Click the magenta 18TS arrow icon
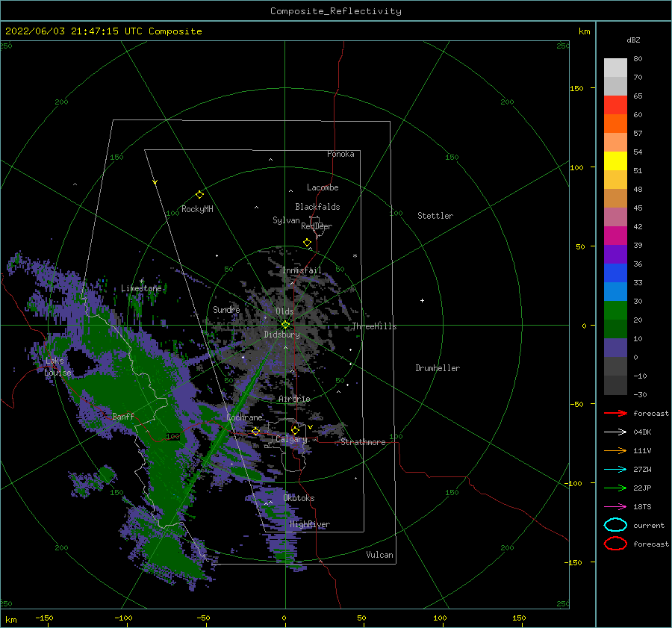Image resolution: width=672 pixels, height=628 pixels. 615,507
